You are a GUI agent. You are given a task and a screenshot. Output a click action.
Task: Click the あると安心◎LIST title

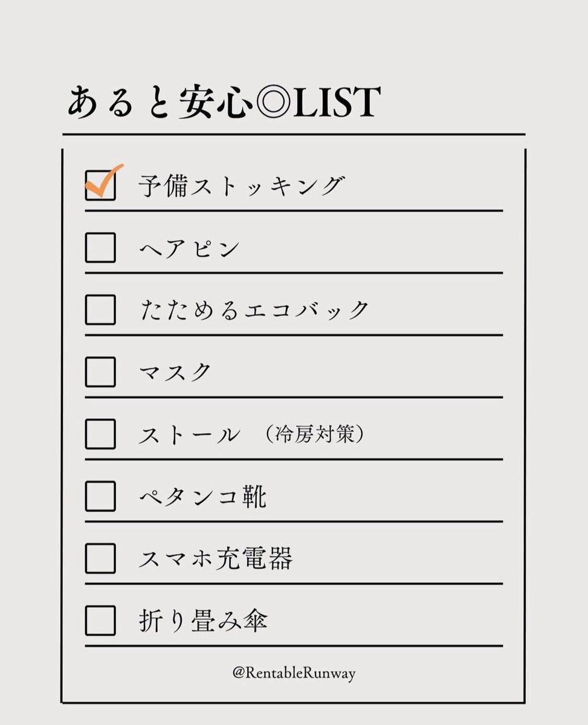click(x=224, y=101)
